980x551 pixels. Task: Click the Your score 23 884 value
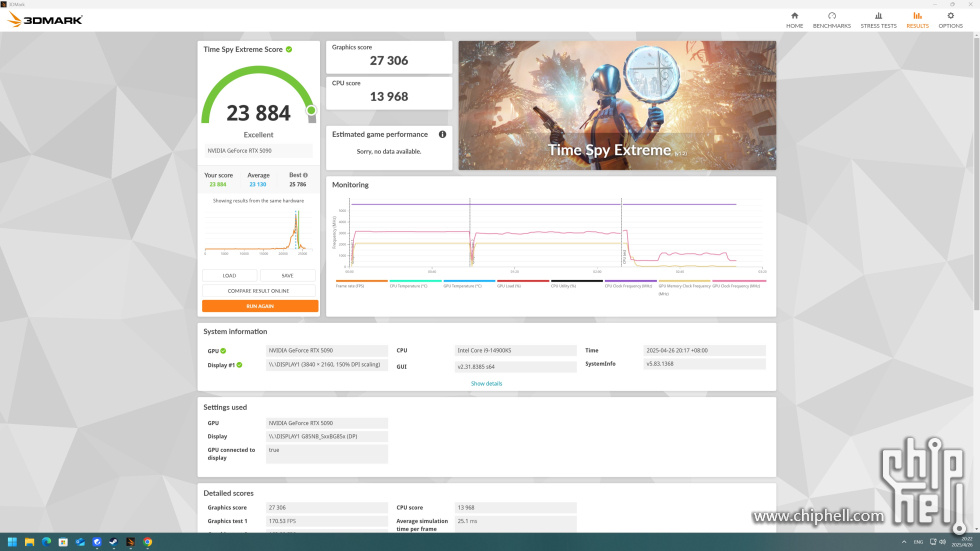tap(218, 184)
